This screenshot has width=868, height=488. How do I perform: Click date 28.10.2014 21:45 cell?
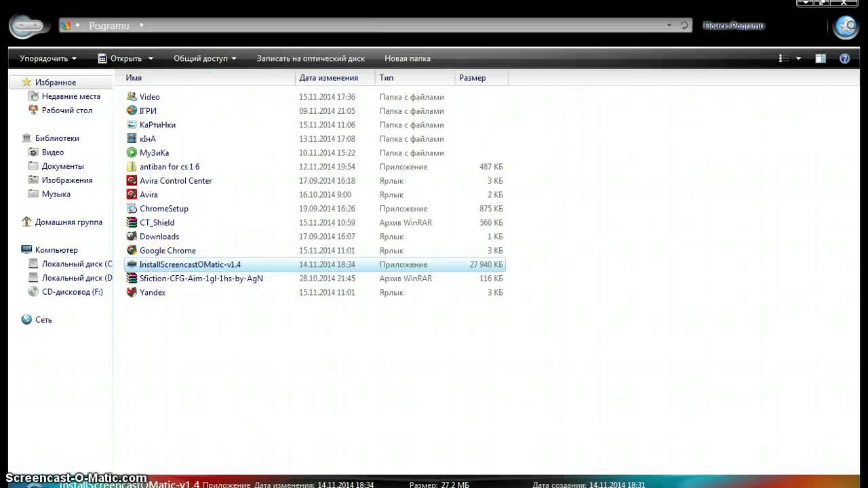click(x=327, y=279)
